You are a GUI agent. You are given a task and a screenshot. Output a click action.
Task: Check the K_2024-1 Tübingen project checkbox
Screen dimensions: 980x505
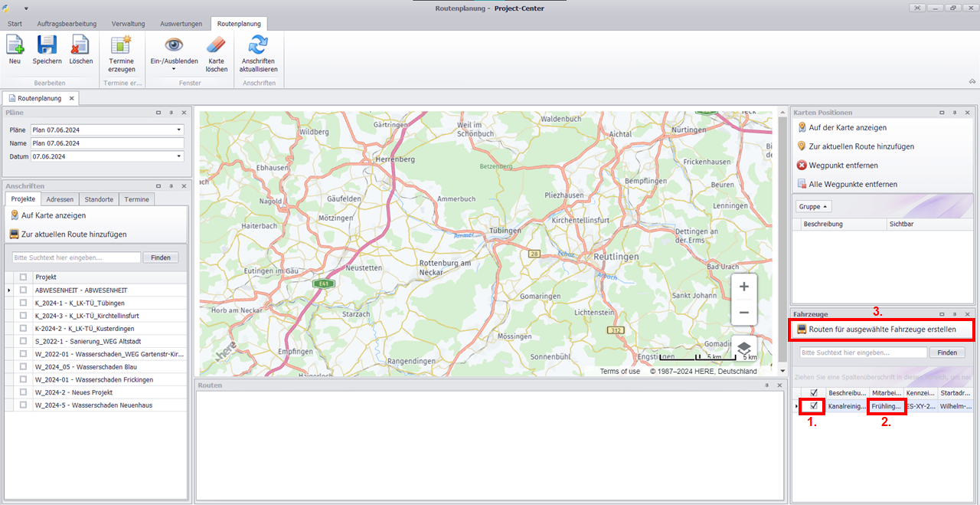tap(24, 303)
